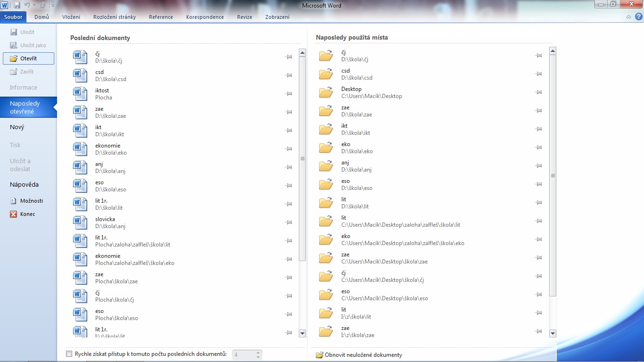Screen dimensions: 644x362
Task: Open the Customize Quick Access Toolbar dropdown
Action: pos(52,6)
